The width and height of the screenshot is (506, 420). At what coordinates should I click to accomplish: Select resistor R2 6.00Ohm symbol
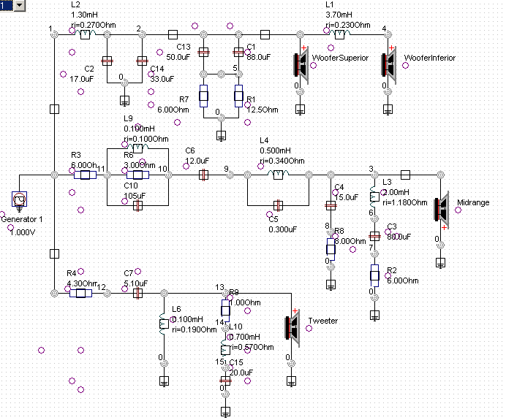(x=374, y=275)
